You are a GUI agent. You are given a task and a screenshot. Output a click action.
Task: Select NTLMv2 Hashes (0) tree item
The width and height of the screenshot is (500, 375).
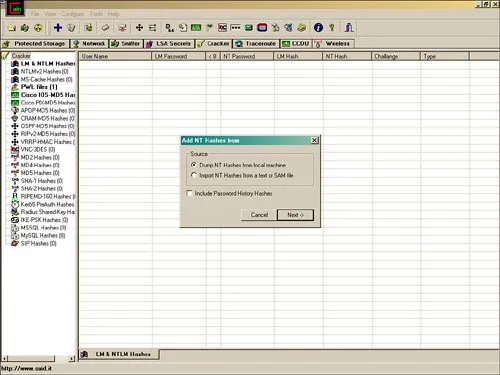click(x=44, y=71)
